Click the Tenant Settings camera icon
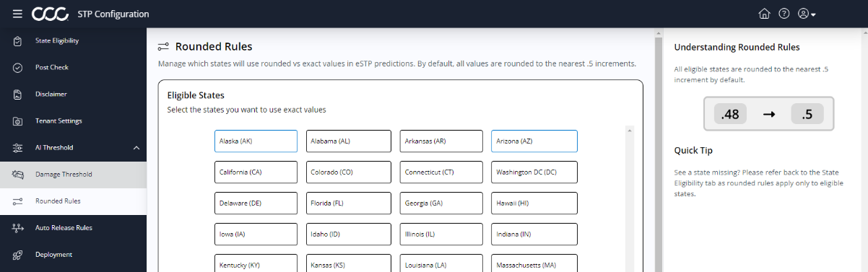This screenshot has height=272, width=868. (17, 120)
